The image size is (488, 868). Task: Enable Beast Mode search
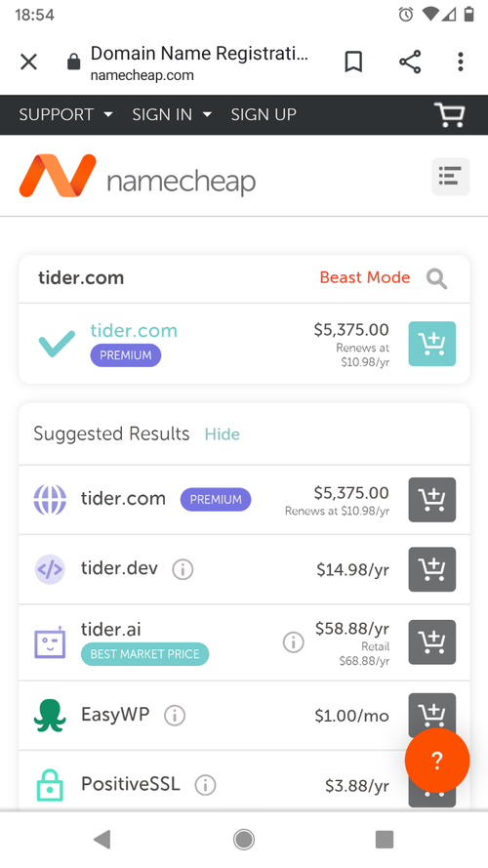[365, 277]
